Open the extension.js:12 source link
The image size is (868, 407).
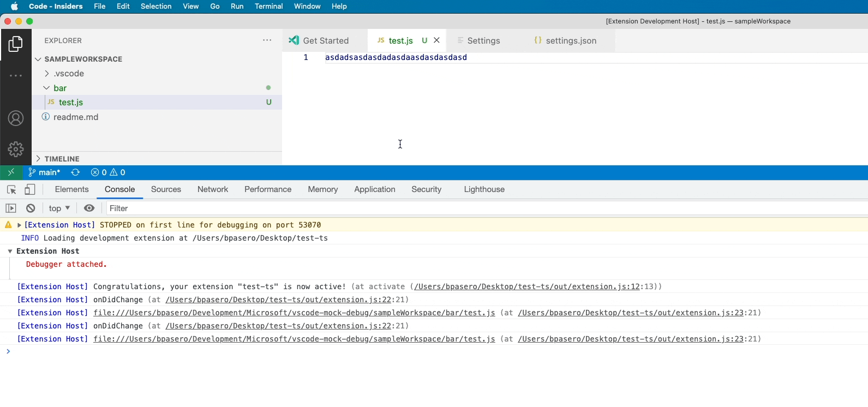527,286
